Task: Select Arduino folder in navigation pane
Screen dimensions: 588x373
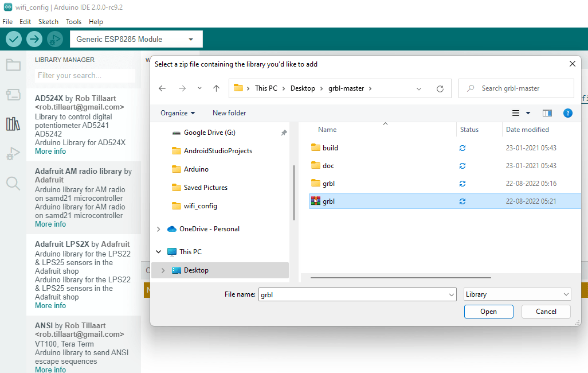Action: (190, 169)
